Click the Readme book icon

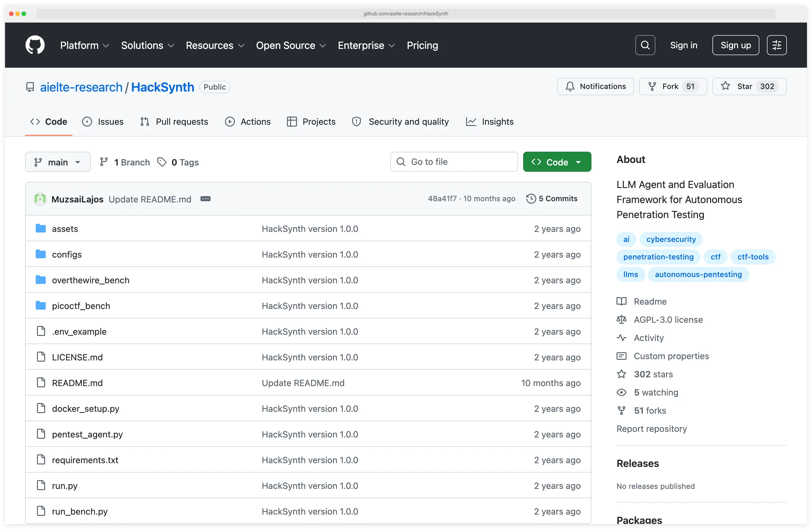[622, 301]
